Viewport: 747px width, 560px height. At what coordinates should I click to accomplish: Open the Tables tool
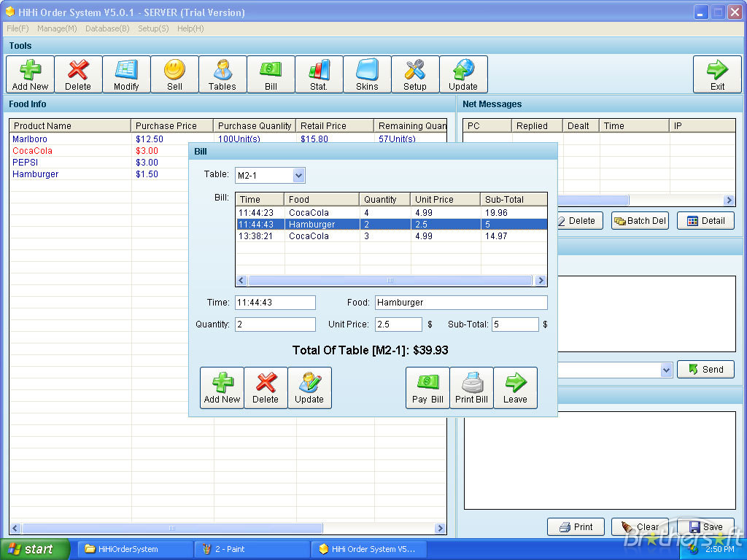(x=222, y=74)
